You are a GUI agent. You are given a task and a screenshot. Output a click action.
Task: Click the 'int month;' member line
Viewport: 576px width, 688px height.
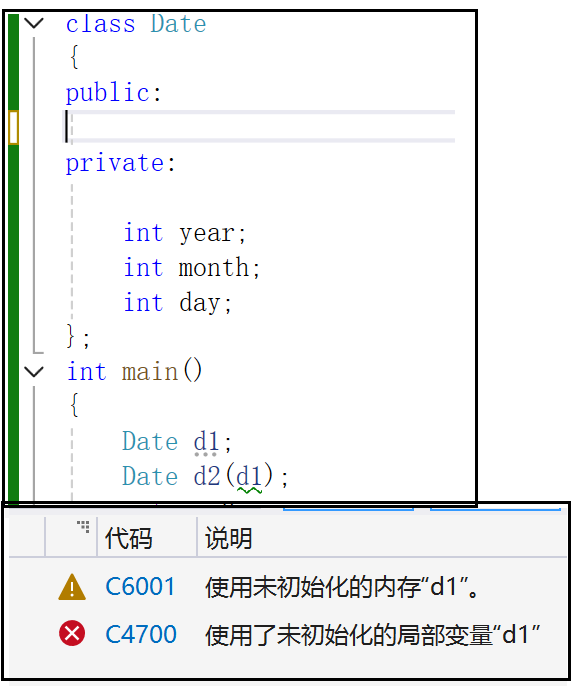pos(192,268)
